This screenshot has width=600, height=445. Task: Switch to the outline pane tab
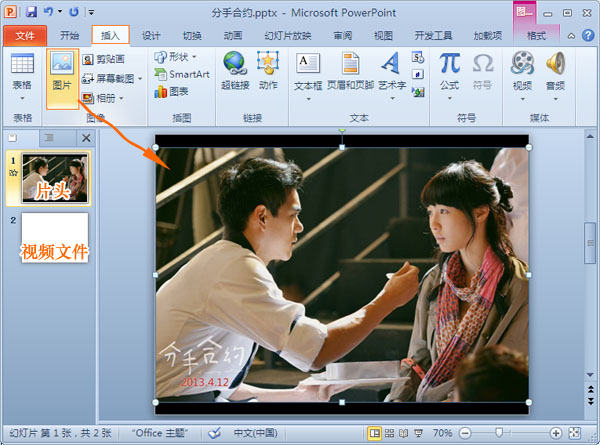click(49, 138)
